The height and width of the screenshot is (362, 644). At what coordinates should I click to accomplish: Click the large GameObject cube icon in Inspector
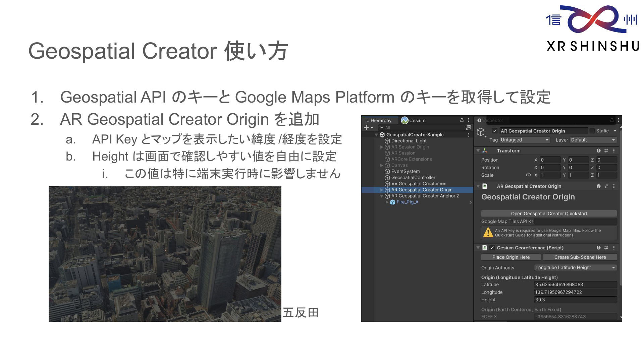pyautogui.click(x=481, y=132)
